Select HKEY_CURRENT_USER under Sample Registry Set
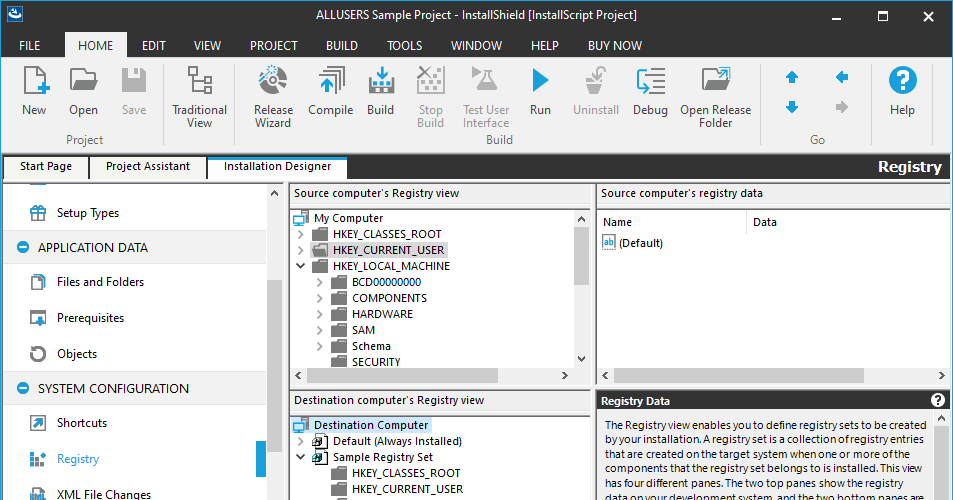The image size is (953, 500). tap(407, 489)
